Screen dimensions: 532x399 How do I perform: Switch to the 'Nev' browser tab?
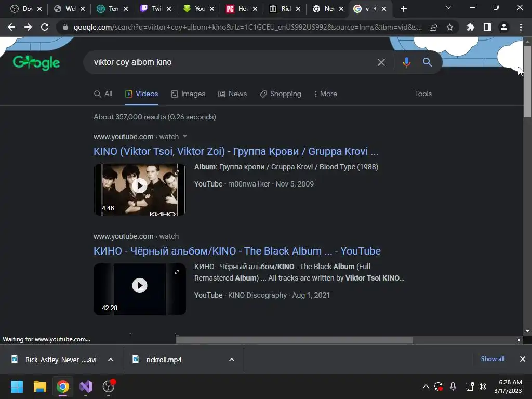[324, 9]
